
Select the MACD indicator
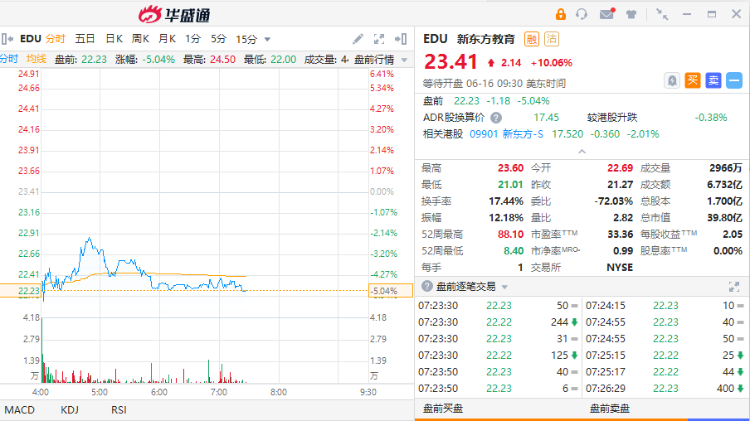[x=20, y=410]
